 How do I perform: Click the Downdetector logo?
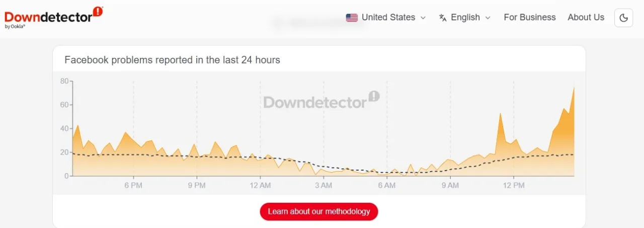tap(48, 17)
